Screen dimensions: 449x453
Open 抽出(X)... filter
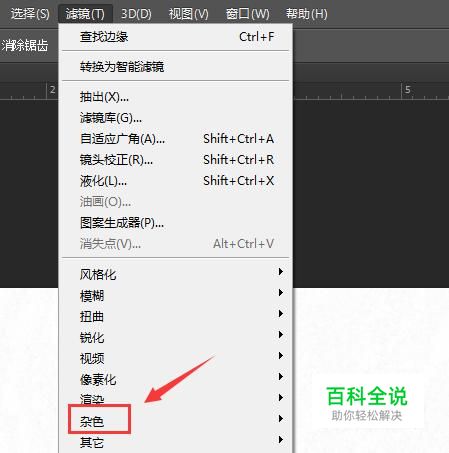tap(176, 97)
